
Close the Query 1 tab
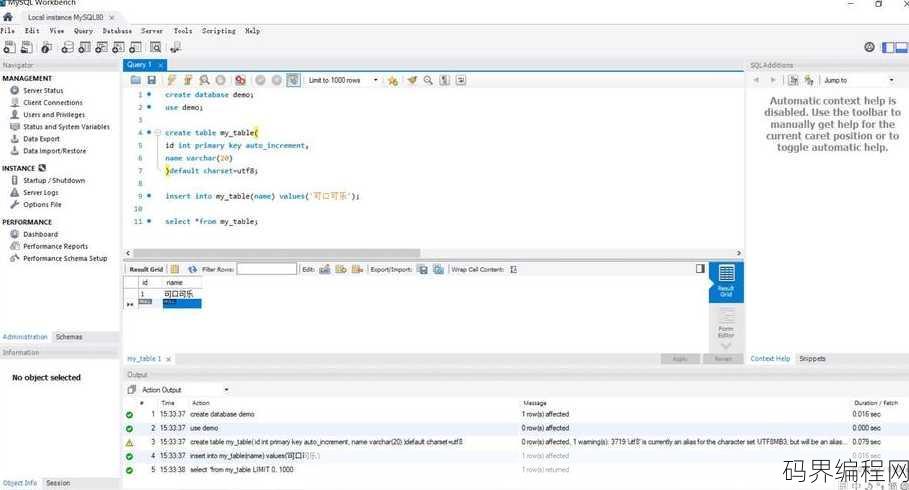click(x=161, y=65)
